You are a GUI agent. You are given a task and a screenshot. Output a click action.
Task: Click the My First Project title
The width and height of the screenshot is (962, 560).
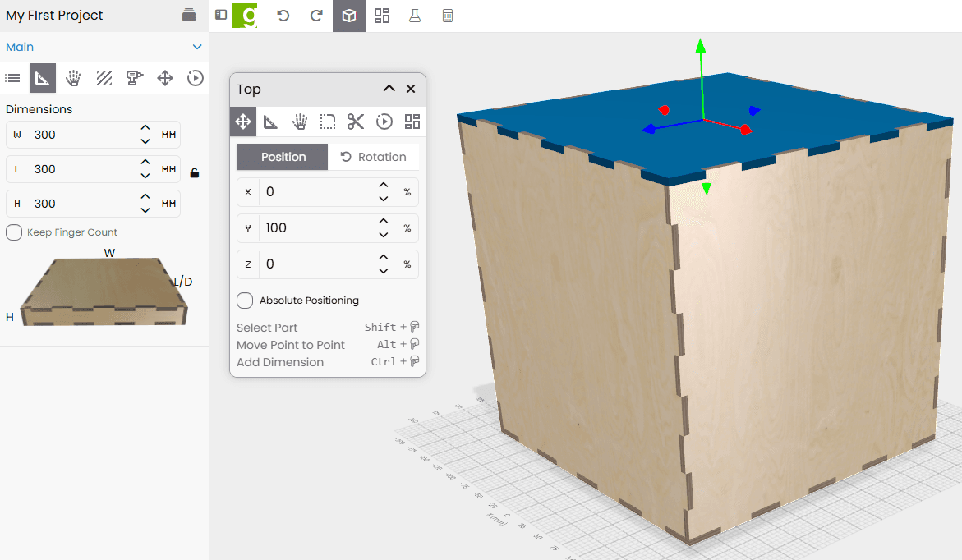54,16
